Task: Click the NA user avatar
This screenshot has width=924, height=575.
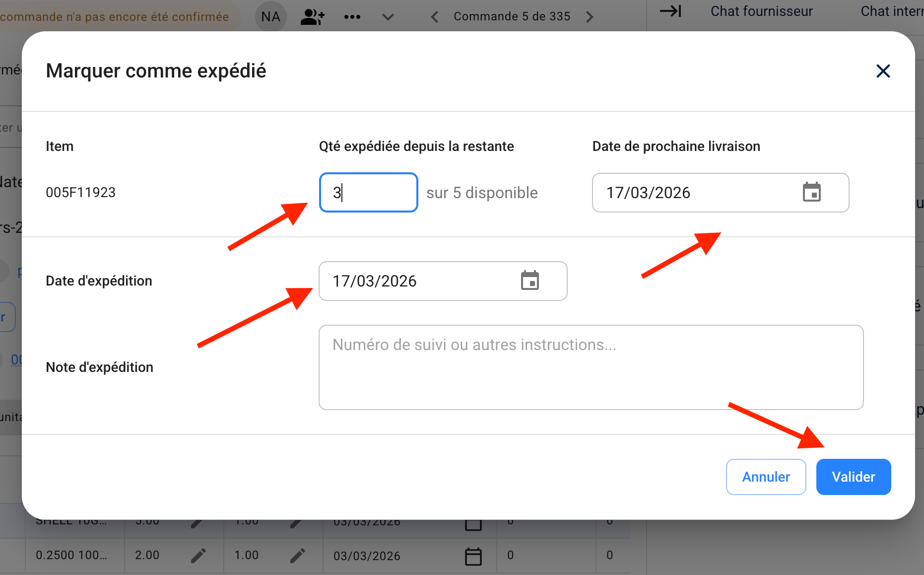Action: click(270, 16)
